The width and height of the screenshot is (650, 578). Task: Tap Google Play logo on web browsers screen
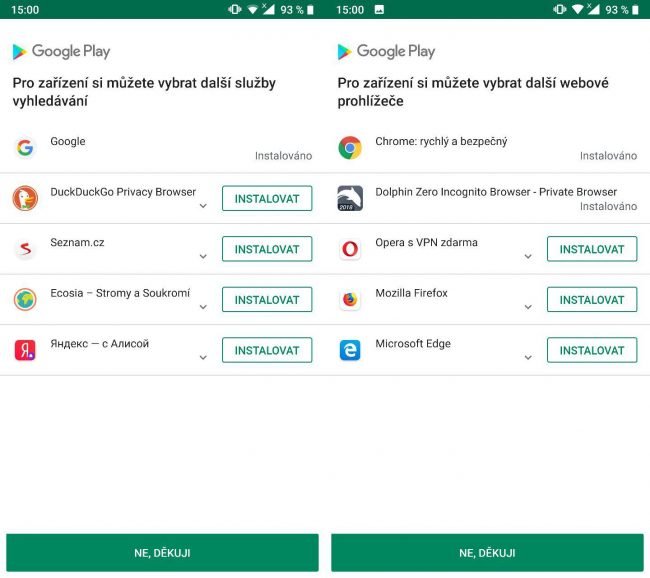(386, 51)
